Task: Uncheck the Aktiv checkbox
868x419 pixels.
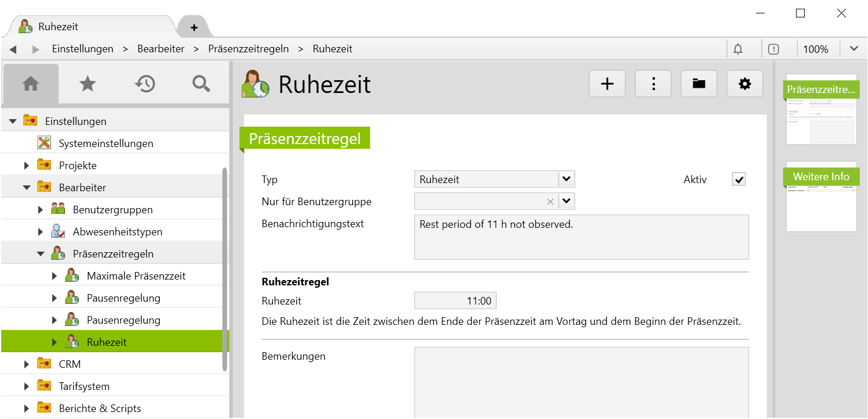Action: pos(739,180)
